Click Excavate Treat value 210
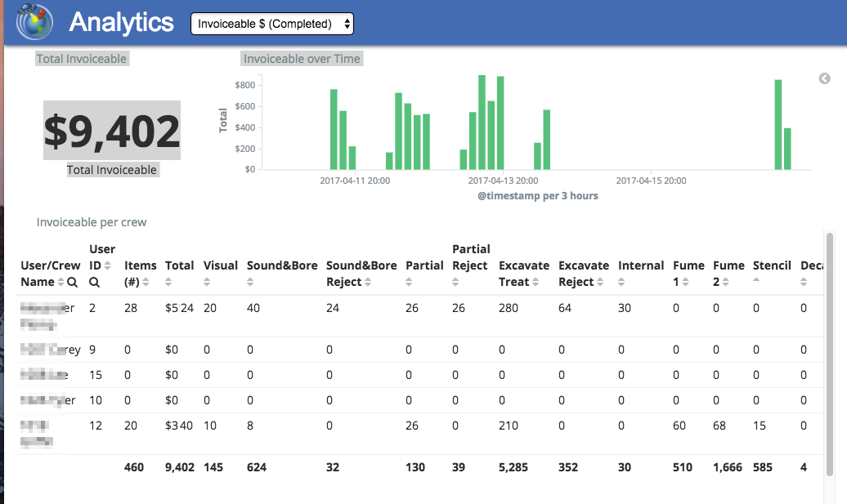 (x=509, y=426)
